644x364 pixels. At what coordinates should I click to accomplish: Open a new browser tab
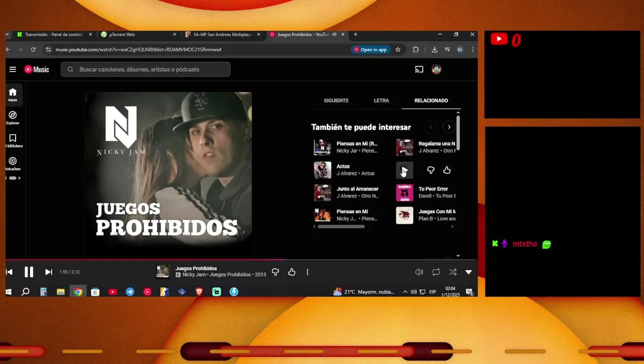point(356,34)
